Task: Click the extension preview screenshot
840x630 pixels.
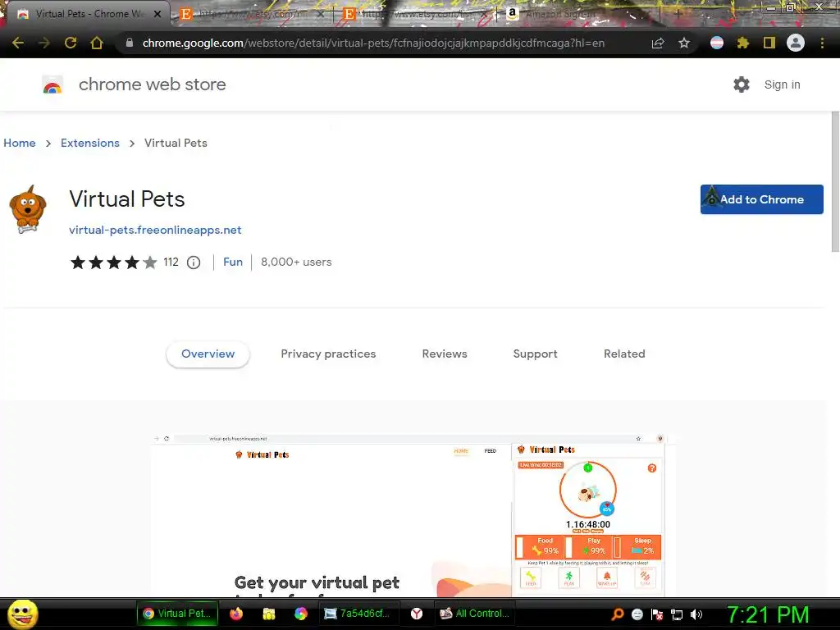Action: pyautogui.click(x=413, y=515)
